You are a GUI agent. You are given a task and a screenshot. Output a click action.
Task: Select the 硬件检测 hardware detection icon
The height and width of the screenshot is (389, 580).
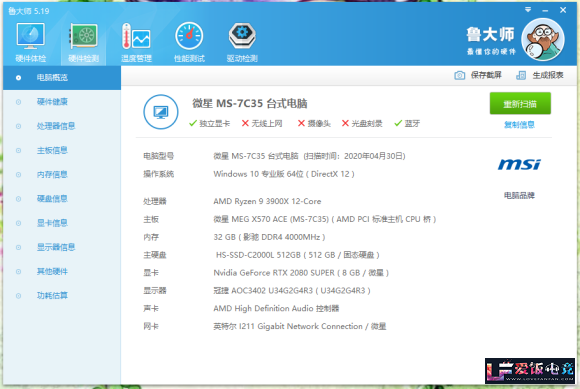pos(84,42)
